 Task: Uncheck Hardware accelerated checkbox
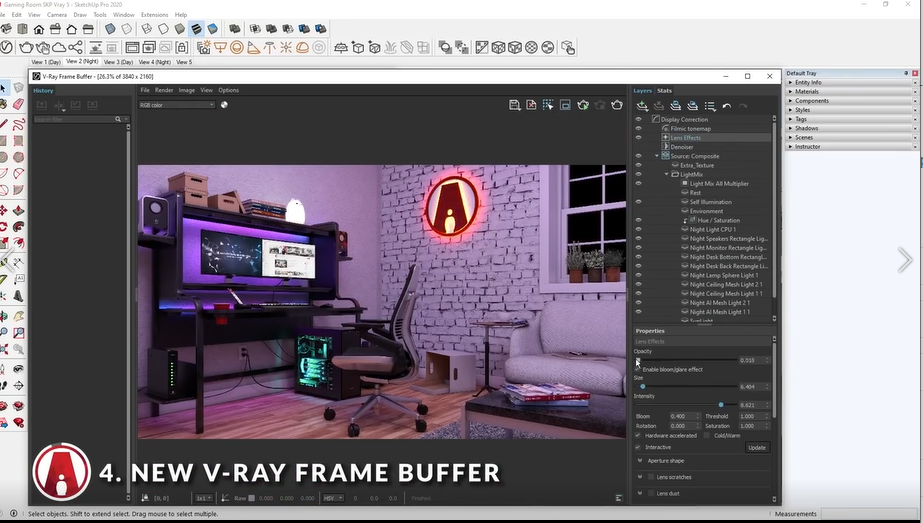pyautogui.click(x=638, y=435)
